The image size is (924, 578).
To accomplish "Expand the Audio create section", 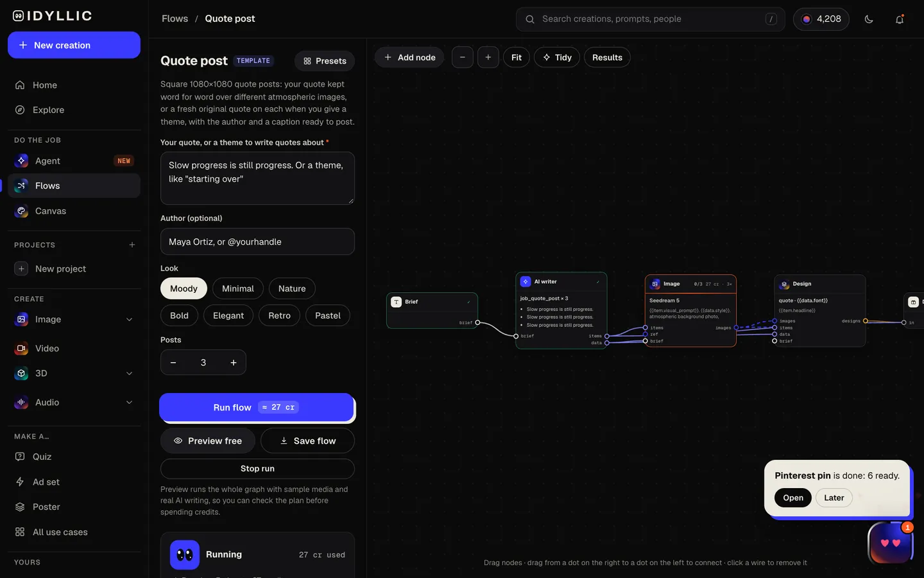I will pos(129,402).
